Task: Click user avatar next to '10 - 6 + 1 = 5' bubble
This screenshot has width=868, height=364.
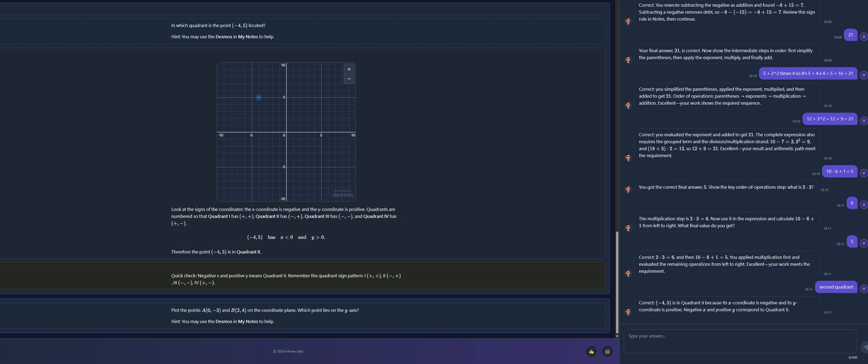Action: (864, 173)
